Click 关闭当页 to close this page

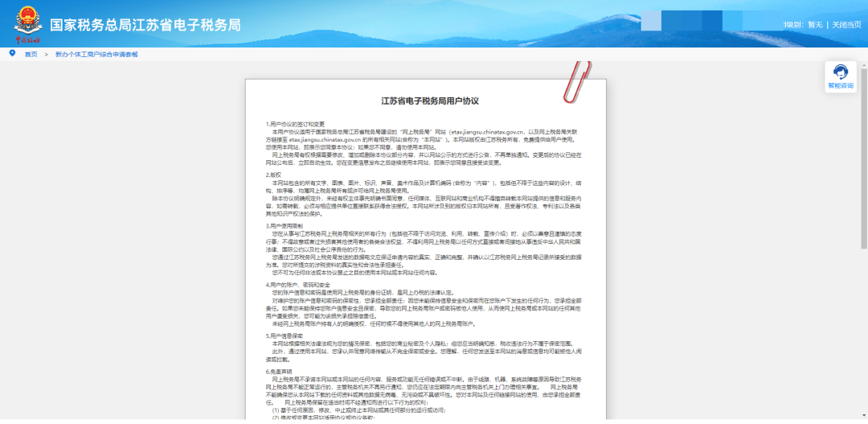(846, 24)
